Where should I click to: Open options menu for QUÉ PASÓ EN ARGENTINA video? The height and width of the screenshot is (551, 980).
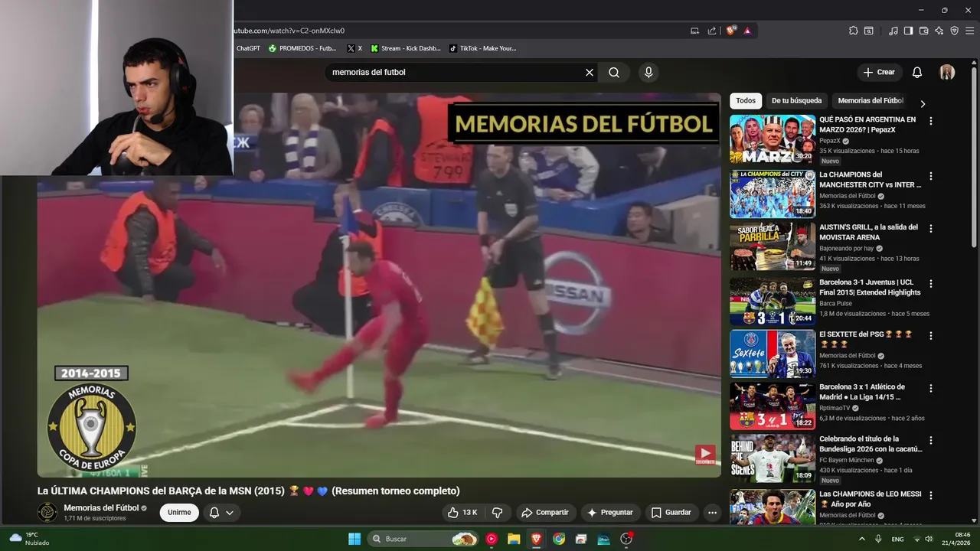coord(931,121)
